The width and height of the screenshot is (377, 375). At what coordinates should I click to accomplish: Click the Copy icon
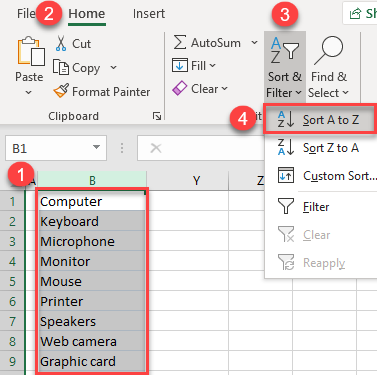pos(61,67)
